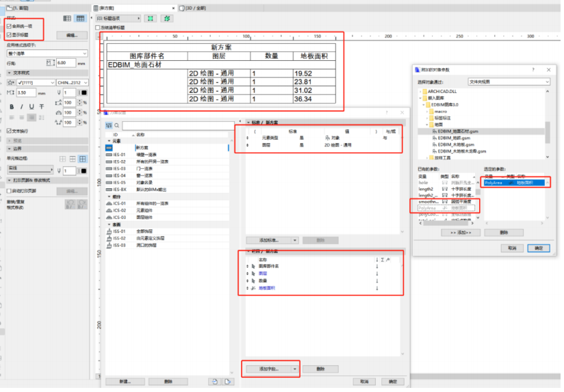Click the text height 3.50 input field

pyautogui.click(x=26, y=93)
